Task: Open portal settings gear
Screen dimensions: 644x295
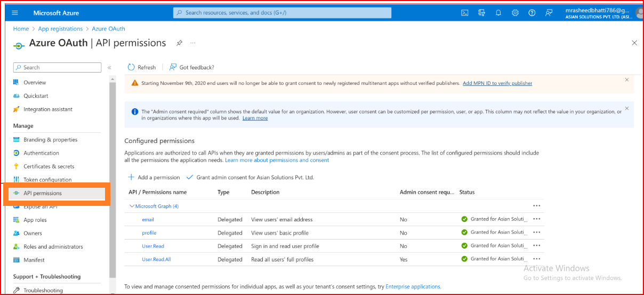Action: 515,13
